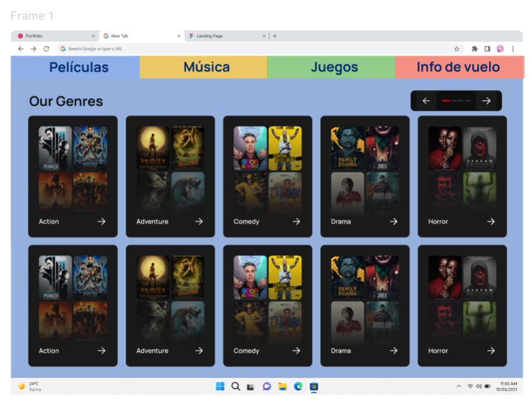This screenshot has height=410, width=532.
Task: Click the New Tab browser tab
Action: pos(141,36)
